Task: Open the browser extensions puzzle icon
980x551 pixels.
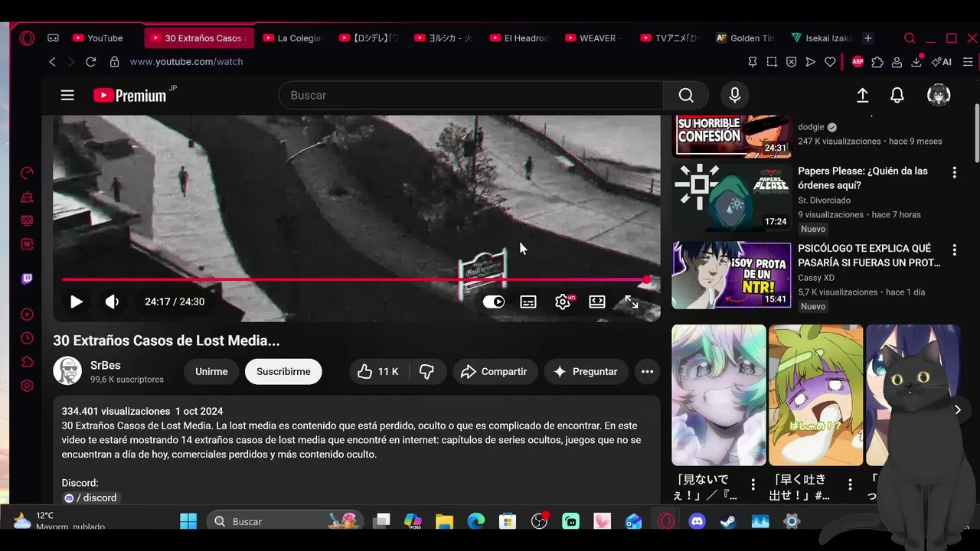Action: pyautogui.click(x=877, y=62)
